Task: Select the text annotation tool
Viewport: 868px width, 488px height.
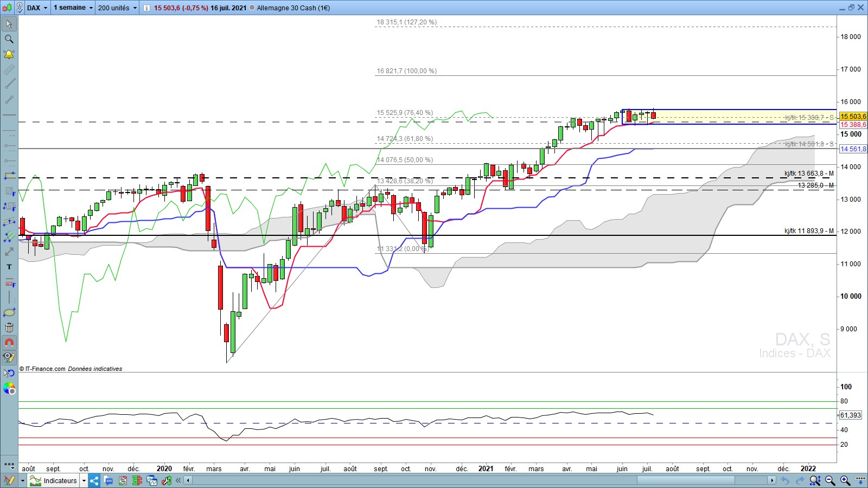Action: (9, 267)
